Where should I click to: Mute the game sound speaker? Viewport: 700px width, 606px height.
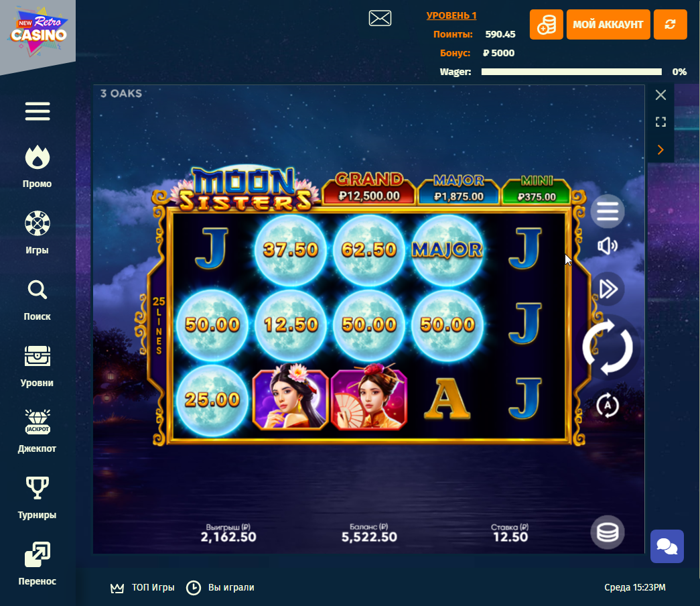608,246
